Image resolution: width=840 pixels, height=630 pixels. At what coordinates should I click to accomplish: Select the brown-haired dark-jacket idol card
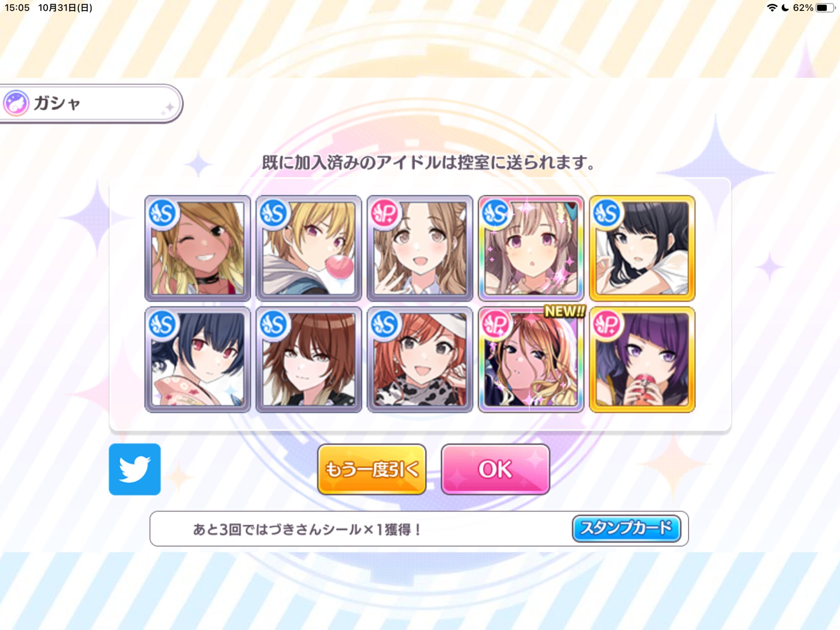click(309, 360)
